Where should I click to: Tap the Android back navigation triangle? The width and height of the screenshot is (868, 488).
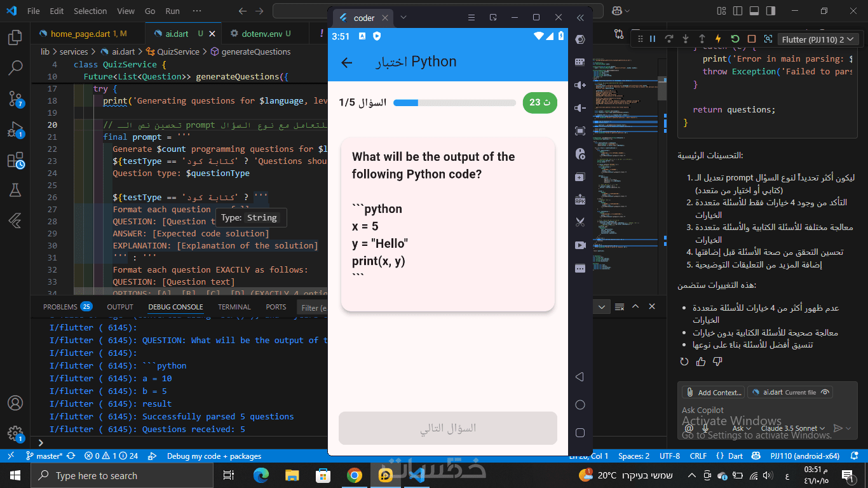580,377
